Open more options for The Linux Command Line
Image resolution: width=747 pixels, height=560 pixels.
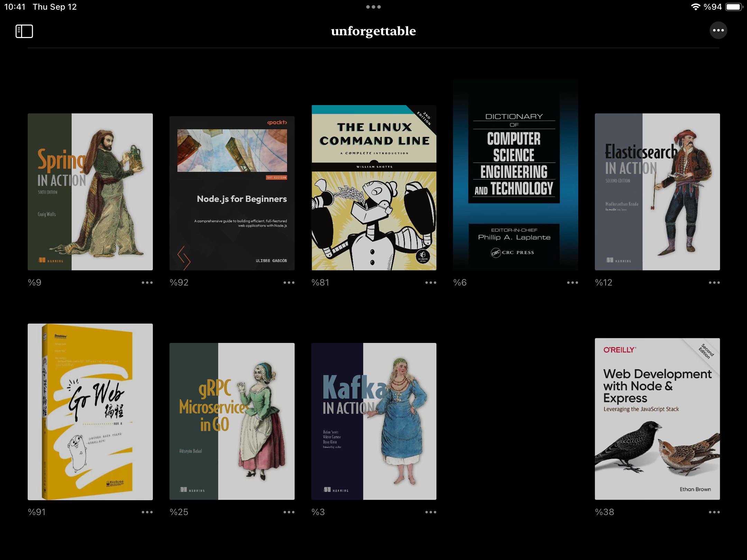(x=431, y=283)
